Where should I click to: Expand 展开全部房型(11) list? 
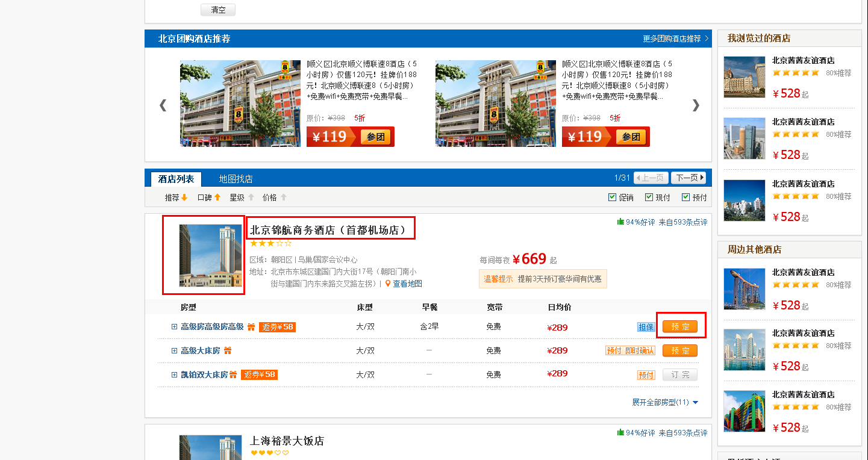click(665, 402)
